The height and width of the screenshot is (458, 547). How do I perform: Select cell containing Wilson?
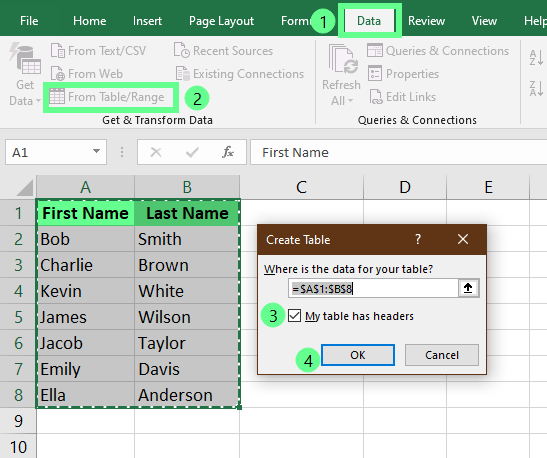tap(187, 317)
